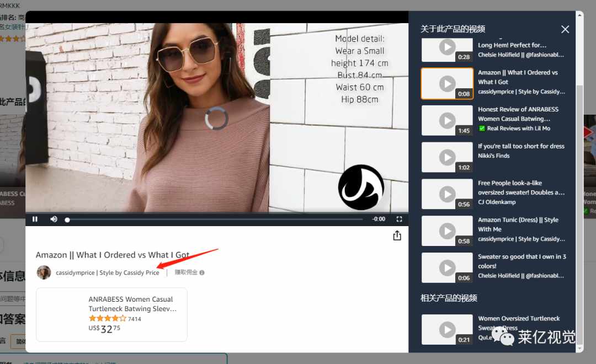Play the 0:06 Sweater so good thumbnail
This screenshot has width=596, height=364.
coord(447,268)
